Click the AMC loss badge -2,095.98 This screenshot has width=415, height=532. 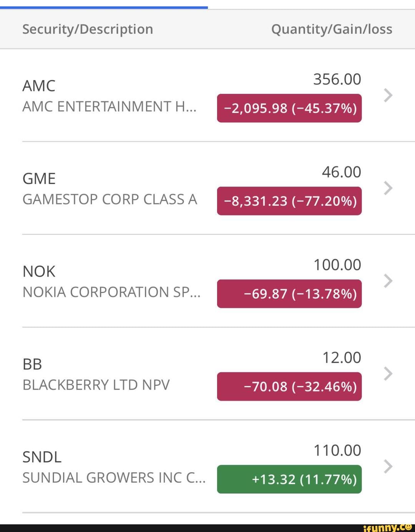click(289, 108)
